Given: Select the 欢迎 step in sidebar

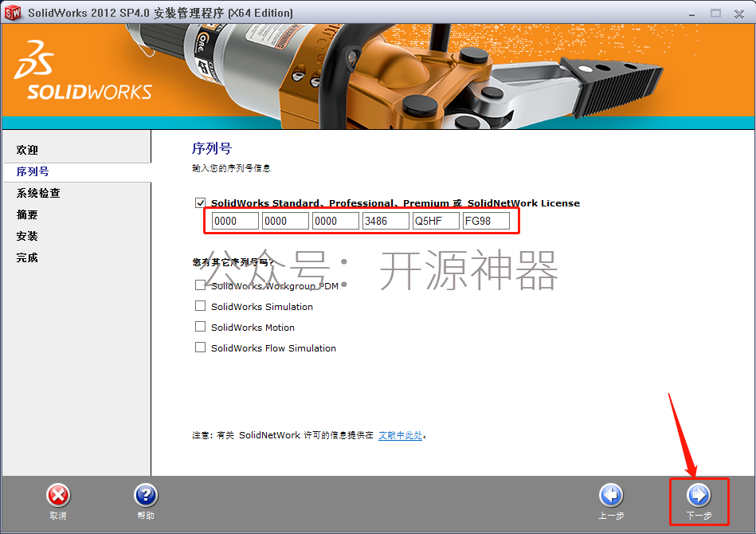Looking at the screenshot, I should [27, 150].
